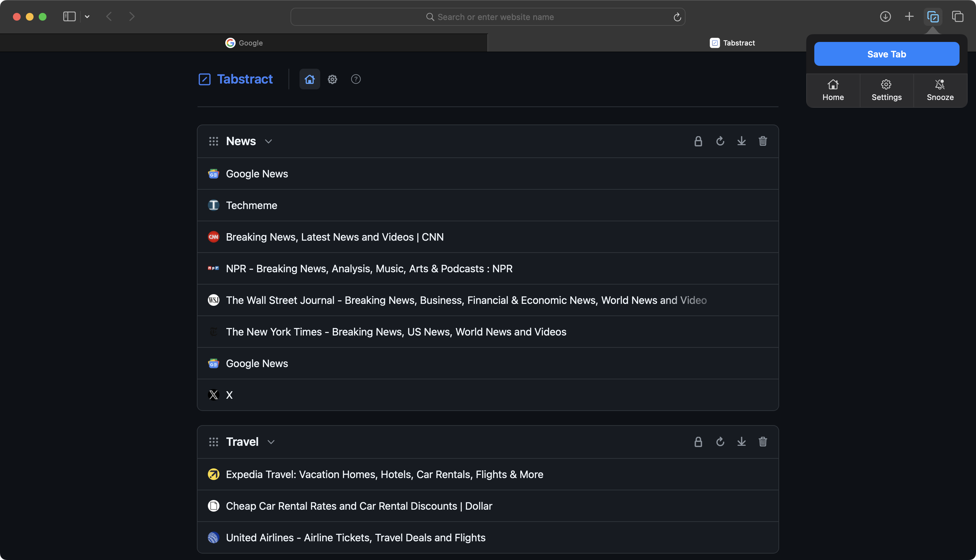Open the sidebar dropdown arrow in toolbar
The image size is (976, 560).
pyautogui.click(x=87, y=17)
